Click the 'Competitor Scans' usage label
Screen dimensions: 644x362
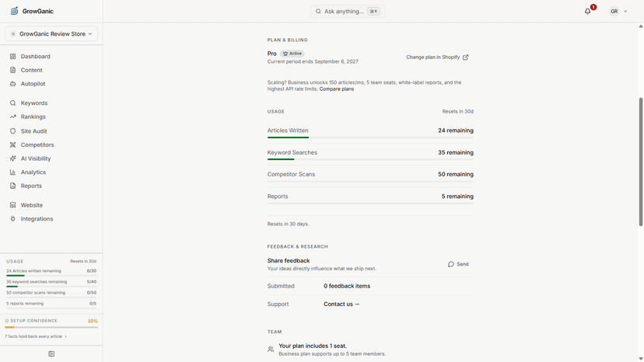pos(291,174)
